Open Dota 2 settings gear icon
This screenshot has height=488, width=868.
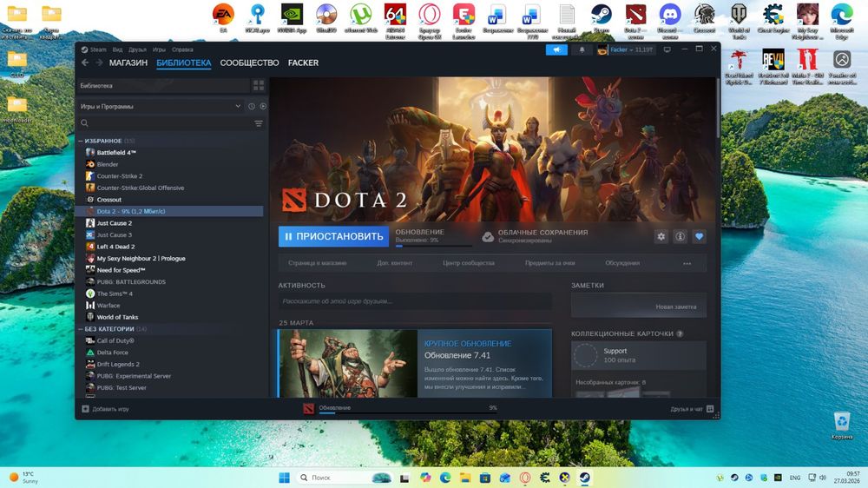tap(661, 236)
